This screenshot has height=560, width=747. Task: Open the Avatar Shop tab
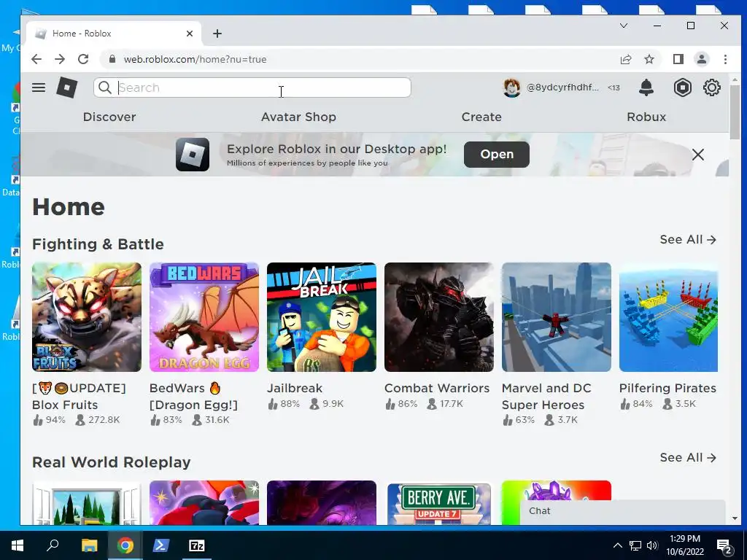298,117
